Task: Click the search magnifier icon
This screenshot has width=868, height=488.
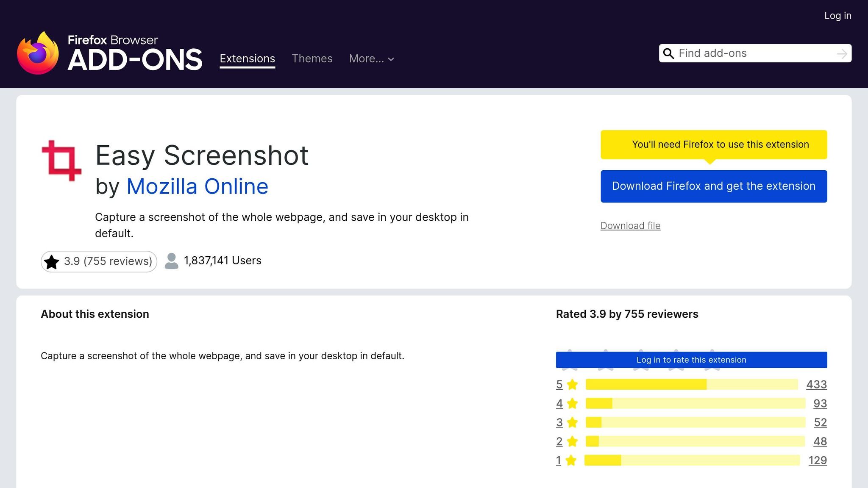Action: pos(668,53)
